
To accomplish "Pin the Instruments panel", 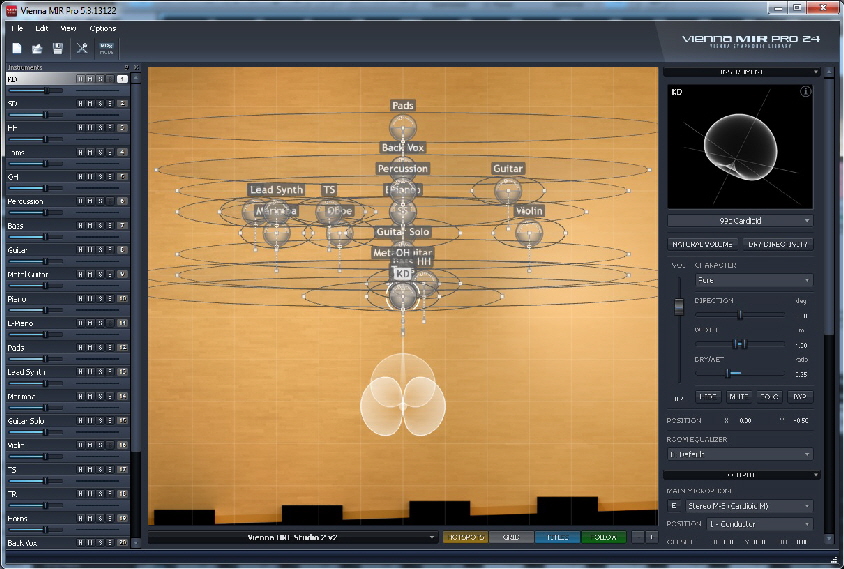I will tap(127, 67).
